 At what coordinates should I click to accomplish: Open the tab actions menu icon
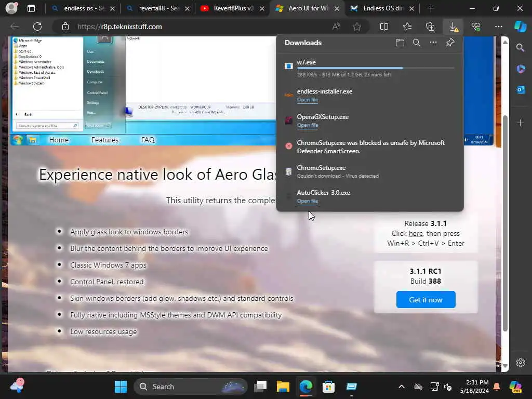(x=31, y=8)
